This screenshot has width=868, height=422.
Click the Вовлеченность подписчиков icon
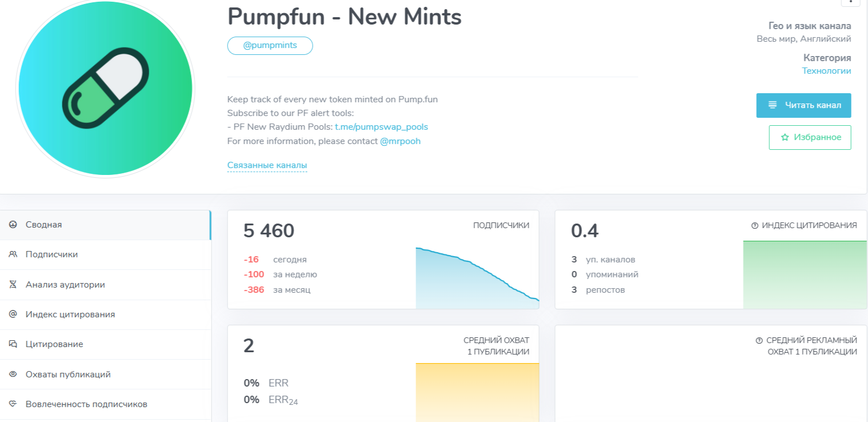[x=13, y=404]
